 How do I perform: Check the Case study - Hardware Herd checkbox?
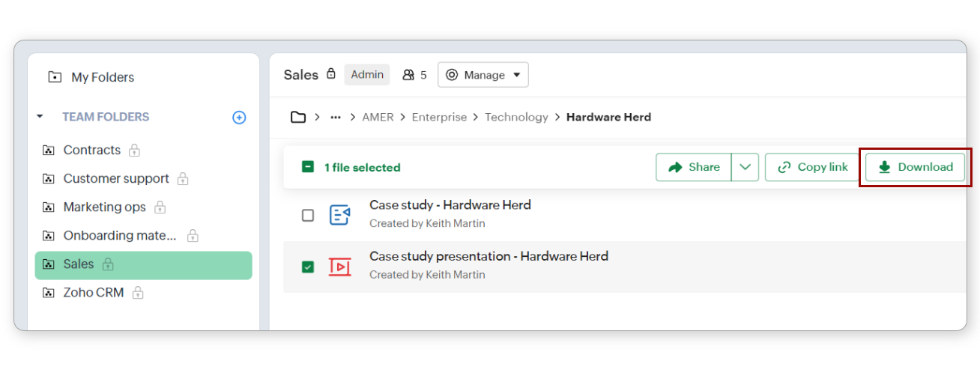point(308,216)
